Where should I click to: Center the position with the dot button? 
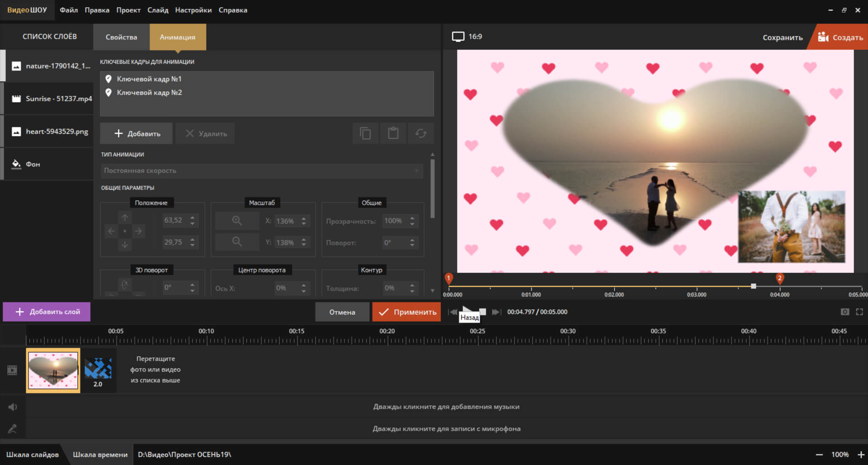(x=125, y=231)
